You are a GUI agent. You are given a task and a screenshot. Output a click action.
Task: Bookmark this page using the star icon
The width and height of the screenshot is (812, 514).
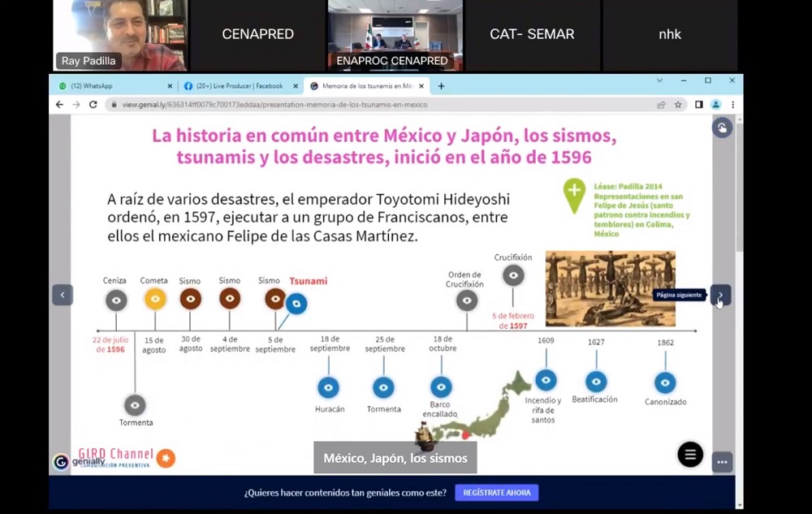pyautogui.click(x=678, y=105)
